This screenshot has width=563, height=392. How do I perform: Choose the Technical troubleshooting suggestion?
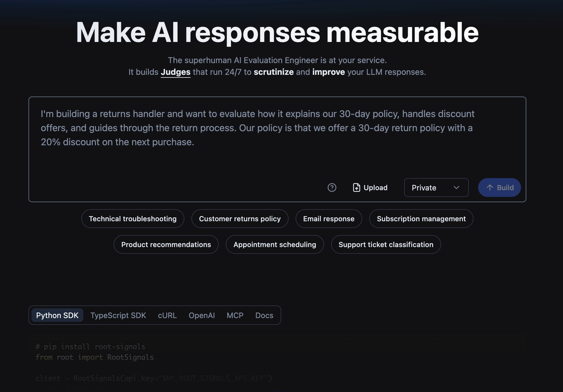pos(133,219)
